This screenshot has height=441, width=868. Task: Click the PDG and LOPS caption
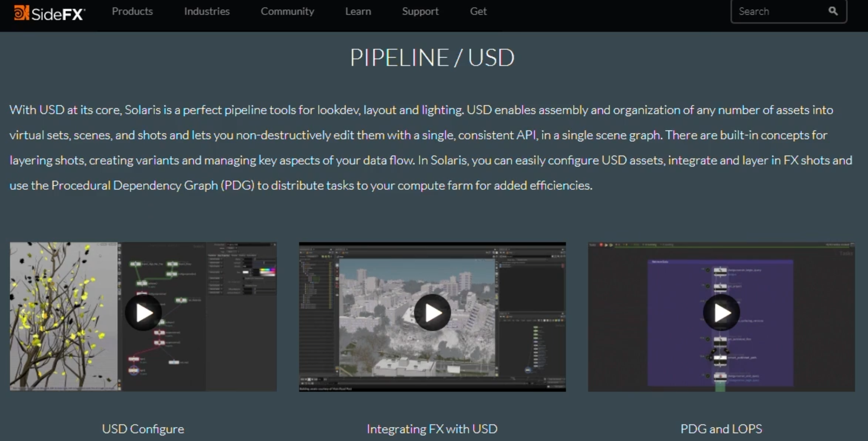pos(721,429)
